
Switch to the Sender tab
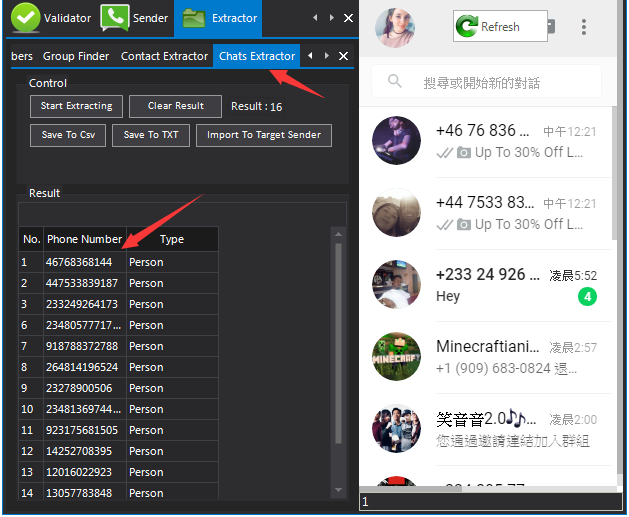pyautogui.click(x=134, y=18)
